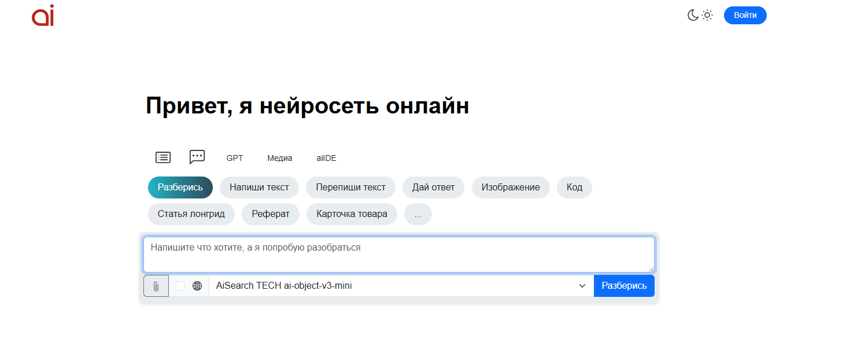
Task: Switch to the Медиа tab
Action: [x=279, y=158]
